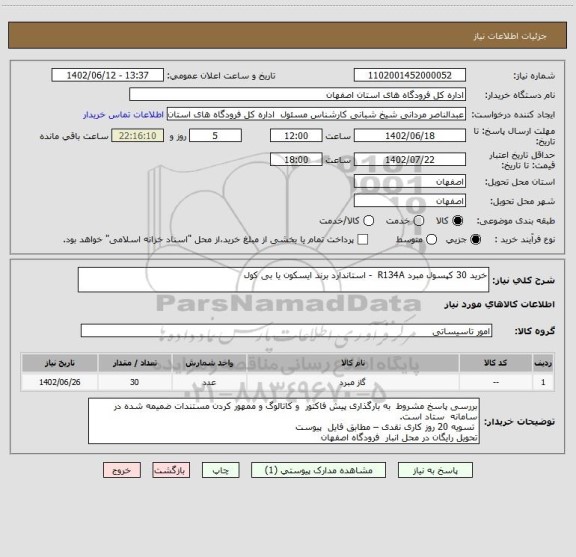Click the announcement date field 1402/06/12 - 13:37
This screenshot has height=557, width=576.
[x=108, y=75]
